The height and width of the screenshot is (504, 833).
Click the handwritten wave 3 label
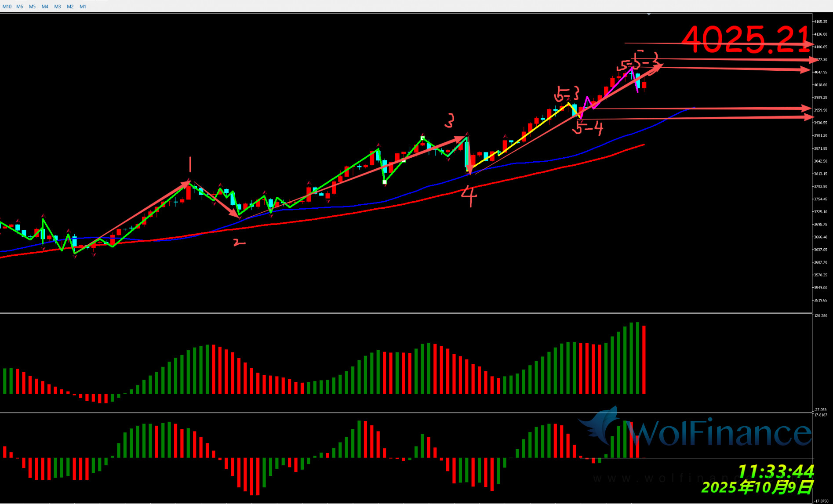pyautogui.click(x=449, y=120)
